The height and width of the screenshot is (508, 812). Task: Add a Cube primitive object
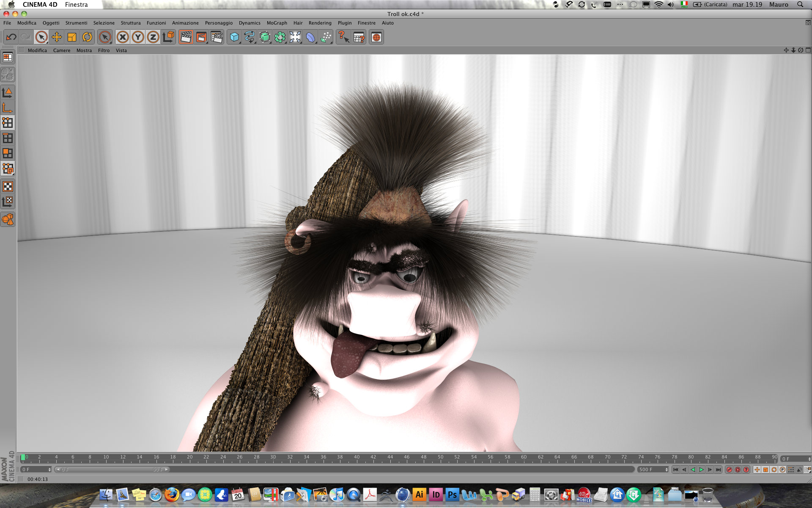pyautogui.click(x=234, y=37)
